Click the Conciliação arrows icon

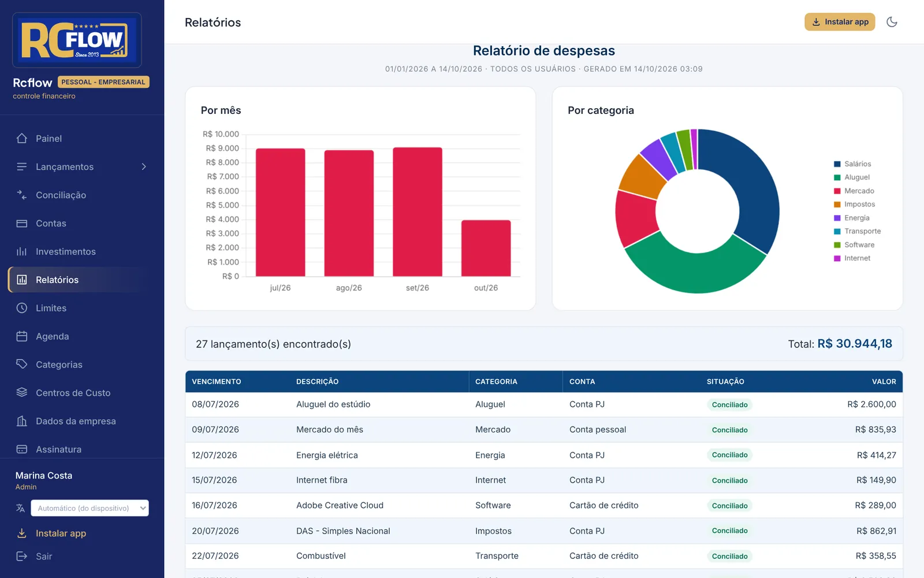pos(22,195)
